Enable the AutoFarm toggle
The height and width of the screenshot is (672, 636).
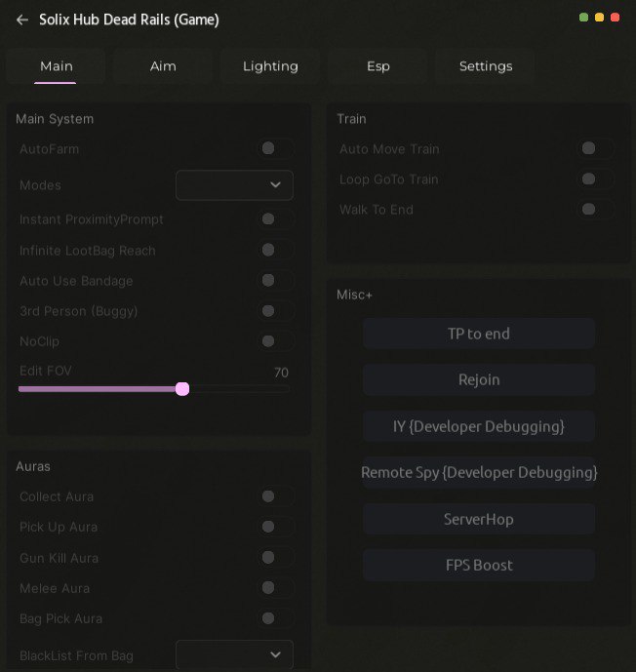coord(275,148)
